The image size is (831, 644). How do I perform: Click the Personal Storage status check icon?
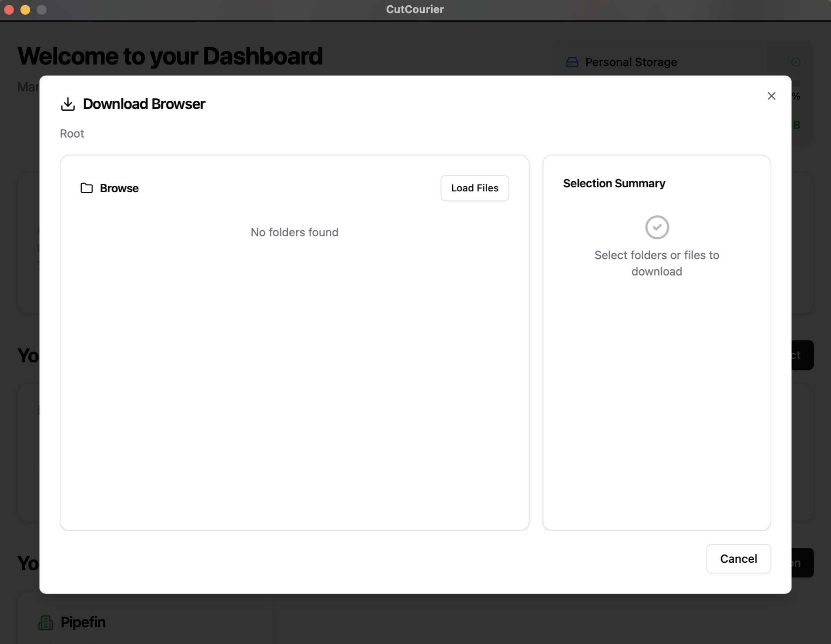coord(795,62)
